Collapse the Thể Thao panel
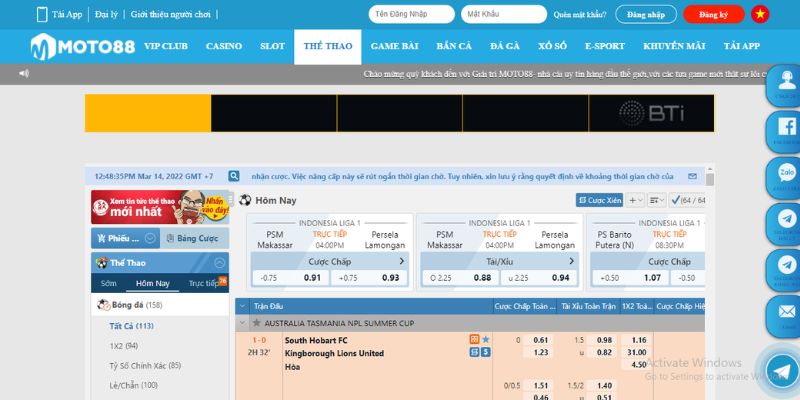The image size is (800, 400). pyautogui.click(x=220, y=263)
